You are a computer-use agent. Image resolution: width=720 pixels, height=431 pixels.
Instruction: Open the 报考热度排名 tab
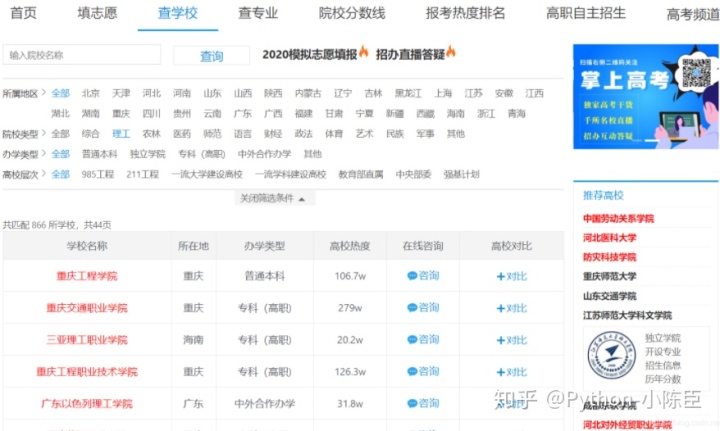tap(465, 13)
